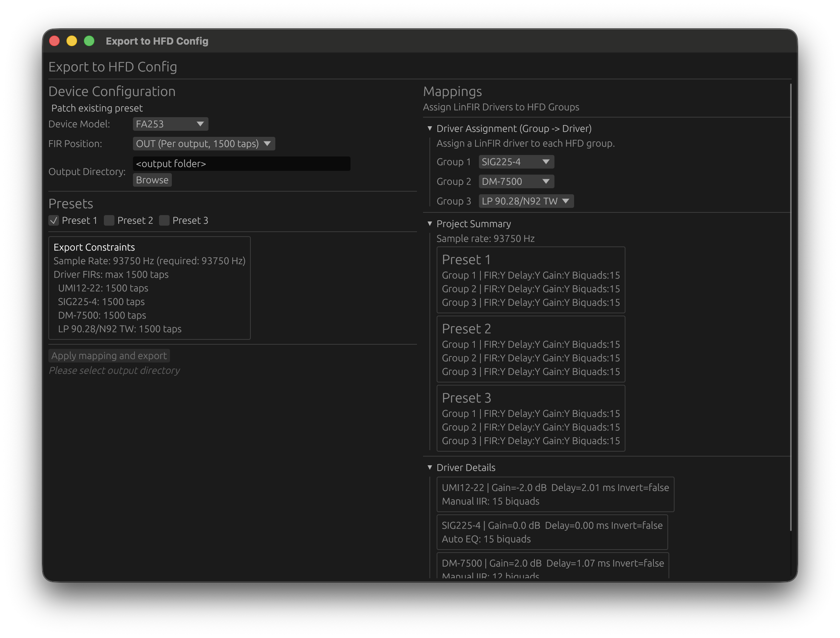Click the output folder text field

pyautogui.click(x=241, y=163)
